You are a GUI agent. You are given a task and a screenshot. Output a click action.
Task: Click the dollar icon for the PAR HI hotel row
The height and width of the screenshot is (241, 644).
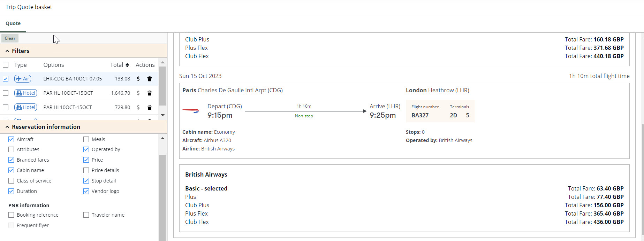[x=138, y=107]
